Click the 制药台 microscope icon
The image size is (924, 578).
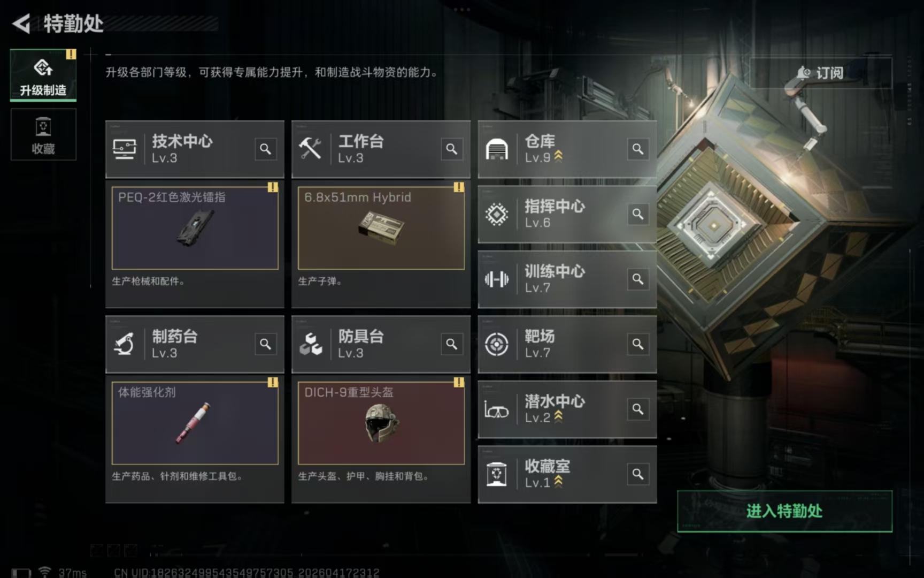coord(124,344)
